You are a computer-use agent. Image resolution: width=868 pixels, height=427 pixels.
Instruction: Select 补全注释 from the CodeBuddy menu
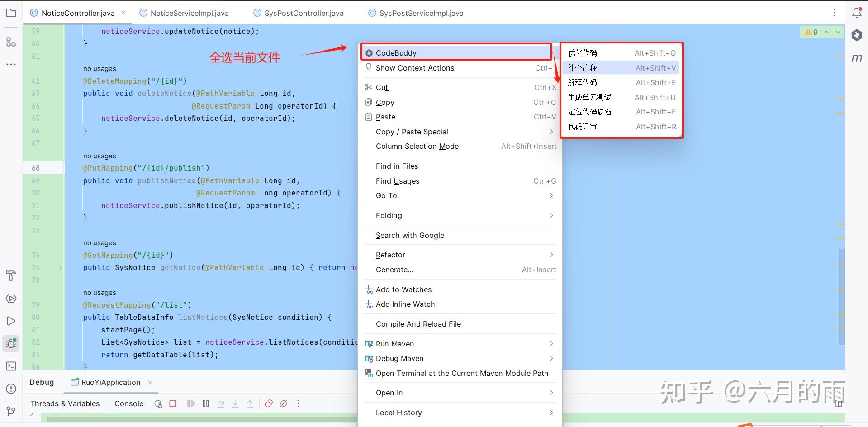(583, 67)
